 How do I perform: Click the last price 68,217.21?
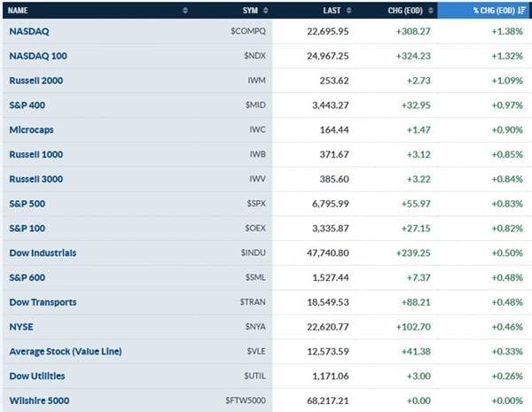(x=328, y=400)
